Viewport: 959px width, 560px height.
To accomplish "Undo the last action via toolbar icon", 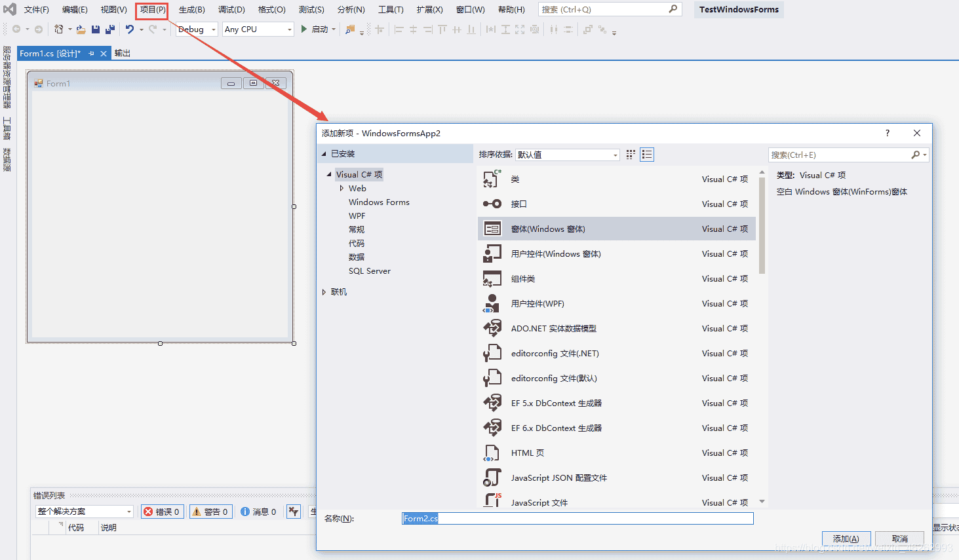I will pyautogui.click(x=130, y=29).
